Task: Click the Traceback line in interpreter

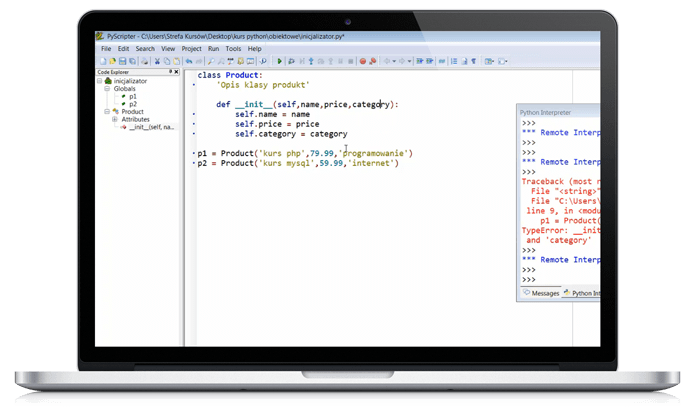Action: (561, 181)
